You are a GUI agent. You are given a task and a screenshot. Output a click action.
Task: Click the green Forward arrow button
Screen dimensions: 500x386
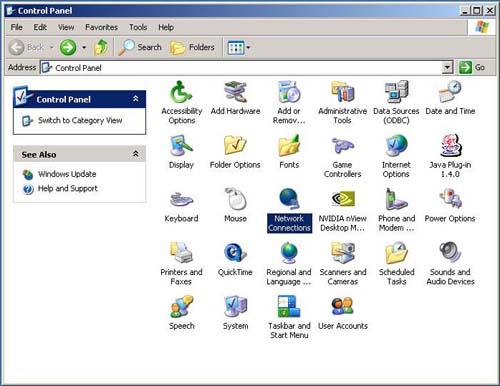pyautogui.click(x=68, y=47)
